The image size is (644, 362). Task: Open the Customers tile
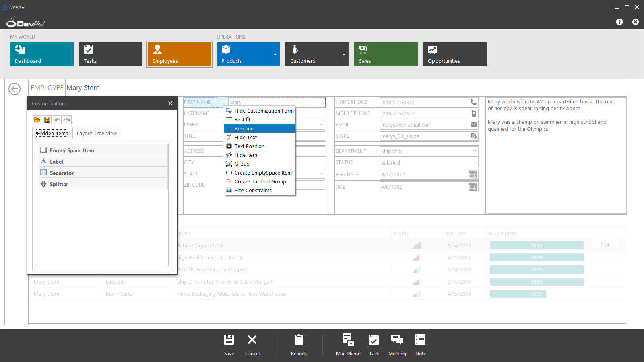tap(312, 54)
